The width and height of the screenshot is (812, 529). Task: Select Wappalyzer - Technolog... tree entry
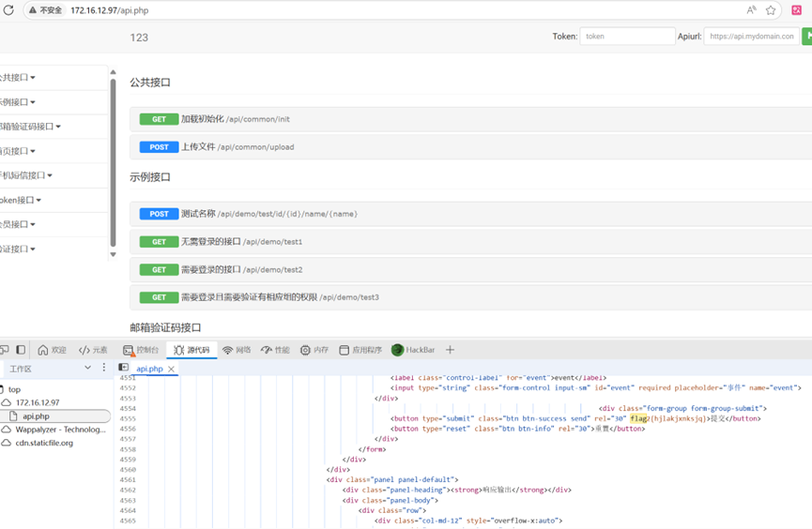click(60, 430)
